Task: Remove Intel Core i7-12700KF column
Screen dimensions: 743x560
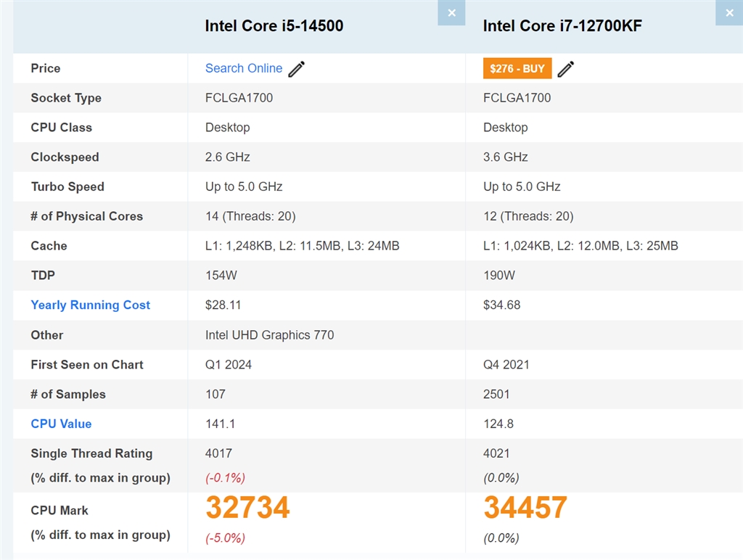Action: (729, 13)
